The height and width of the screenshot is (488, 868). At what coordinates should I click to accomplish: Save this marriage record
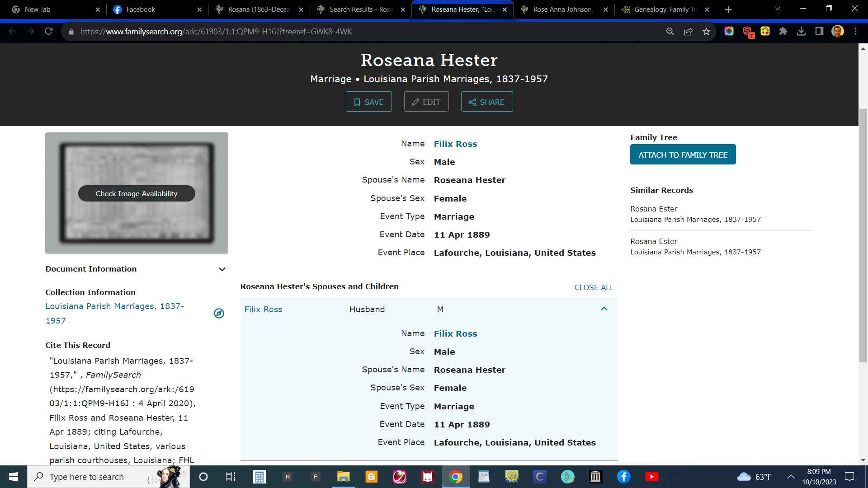click(x=368, y=102)
